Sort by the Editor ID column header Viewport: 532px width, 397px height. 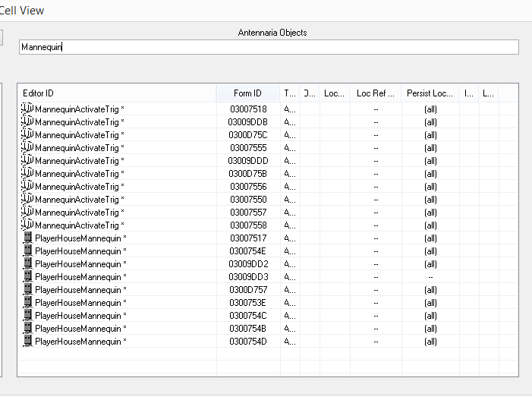117,93
